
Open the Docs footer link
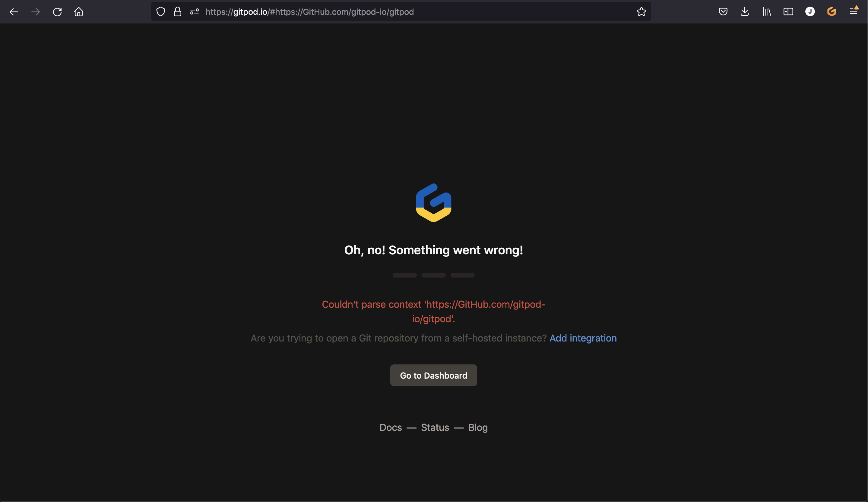coord(391,427)
